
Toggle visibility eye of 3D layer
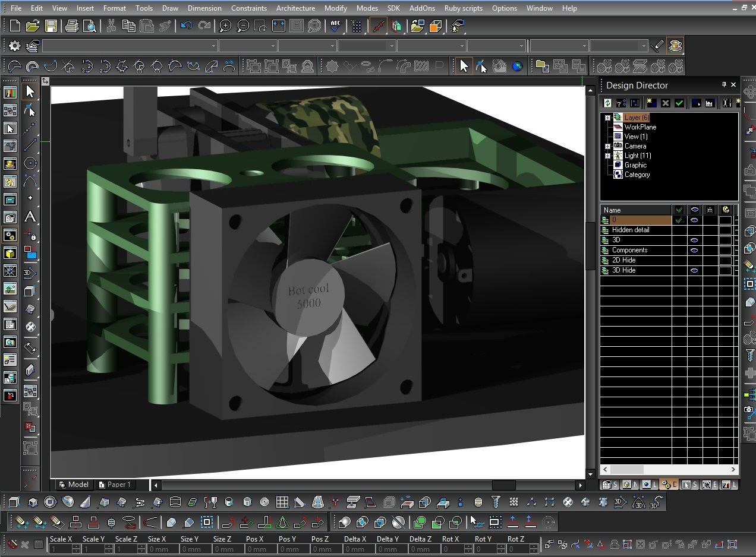[x=694, y=240]
